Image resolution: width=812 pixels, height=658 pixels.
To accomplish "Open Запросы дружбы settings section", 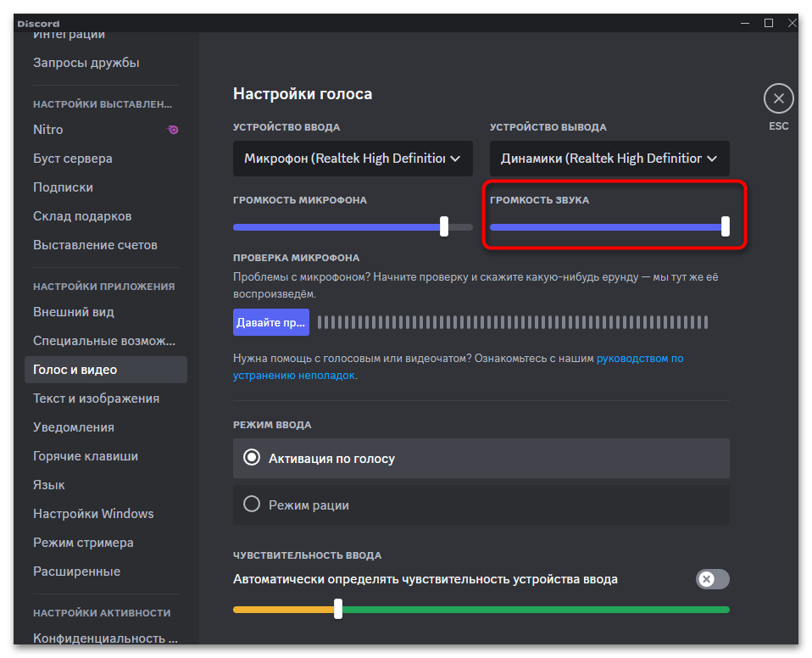I will (x=106, y=63).
